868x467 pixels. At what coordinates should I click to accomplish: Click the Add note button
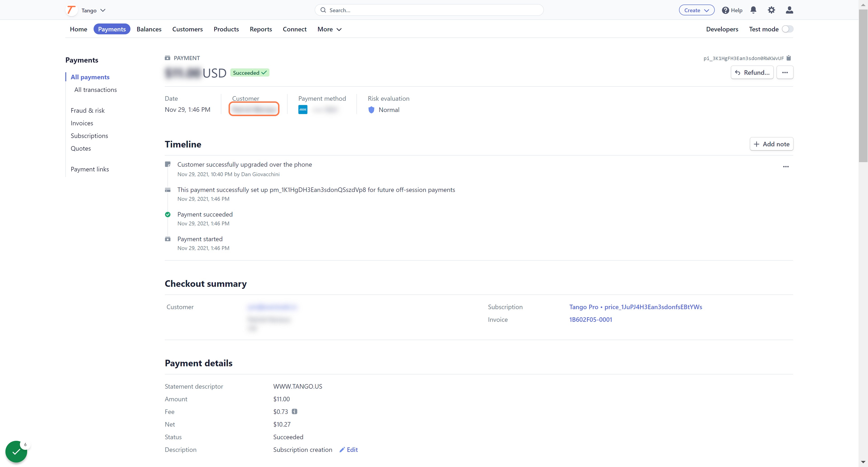[x=771, y=144]
